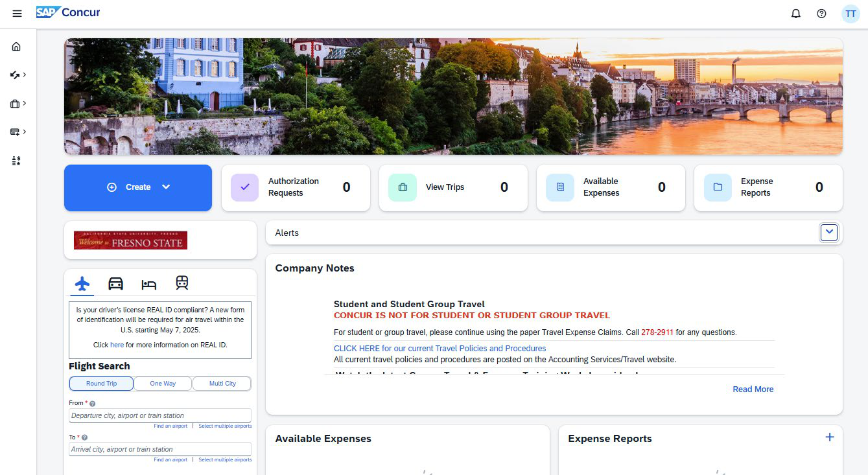Open the hamburger navigation menu
This screenshot has width=868, height=475.
(x=17, y=14)
